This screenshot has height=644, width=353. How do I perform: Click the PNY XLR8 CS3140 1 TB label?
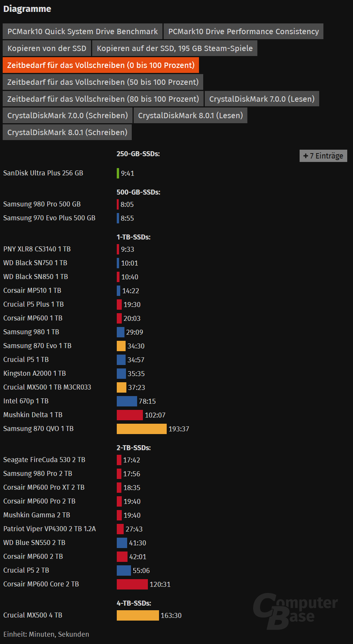click(x=37, y=249)
